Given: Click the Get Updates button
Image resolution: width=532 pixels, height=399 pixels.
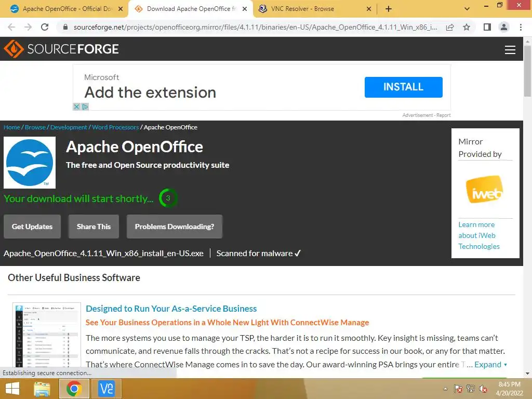Looking at the screenshot, I should pyautogui.click(x=32, y=227).
